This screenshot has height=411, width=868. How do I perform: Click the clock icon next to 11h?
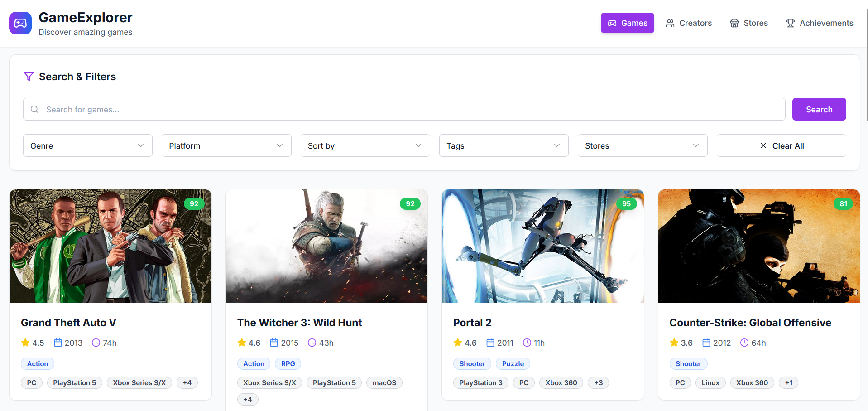pos(527,343)
